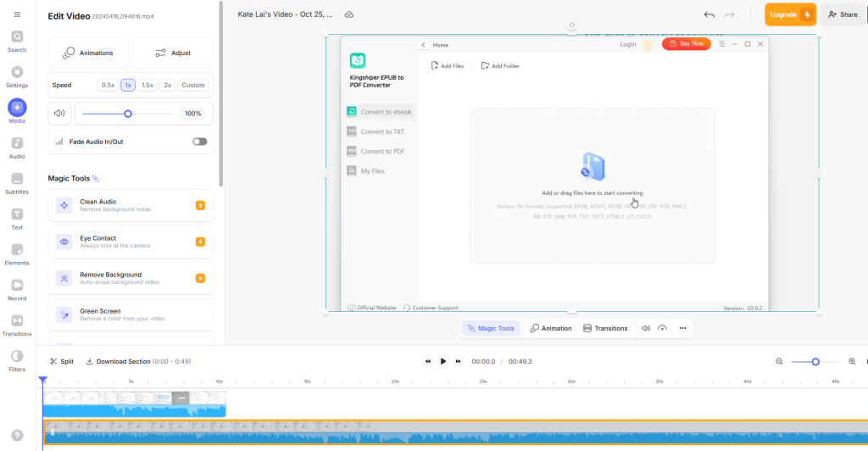Viewport: 868px width, 451px height.
Task: Set speed to 1x
Action: (x=128, y=86)
